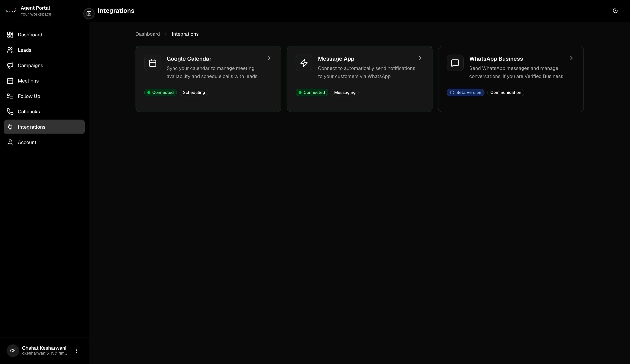This screenshot has width=630, height=364.
Task: Click the Message App lightning icon
Action: [x=304, y=63]
